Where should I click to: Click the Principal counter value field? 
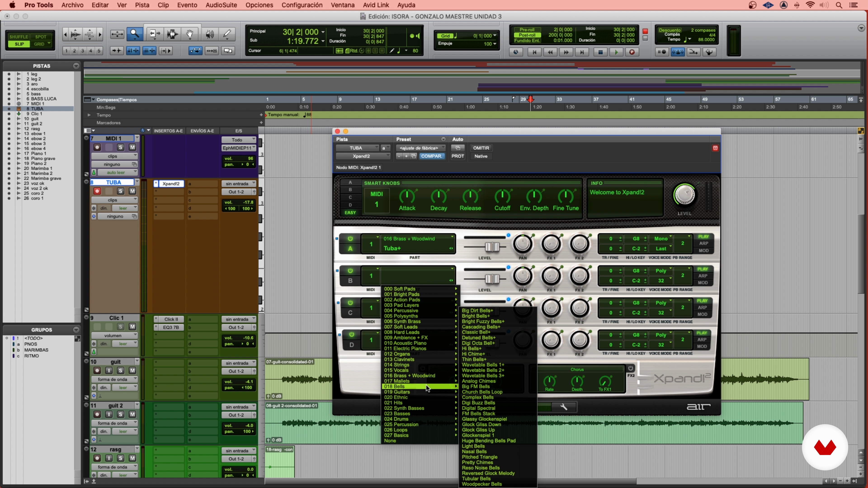click(300, 32)
